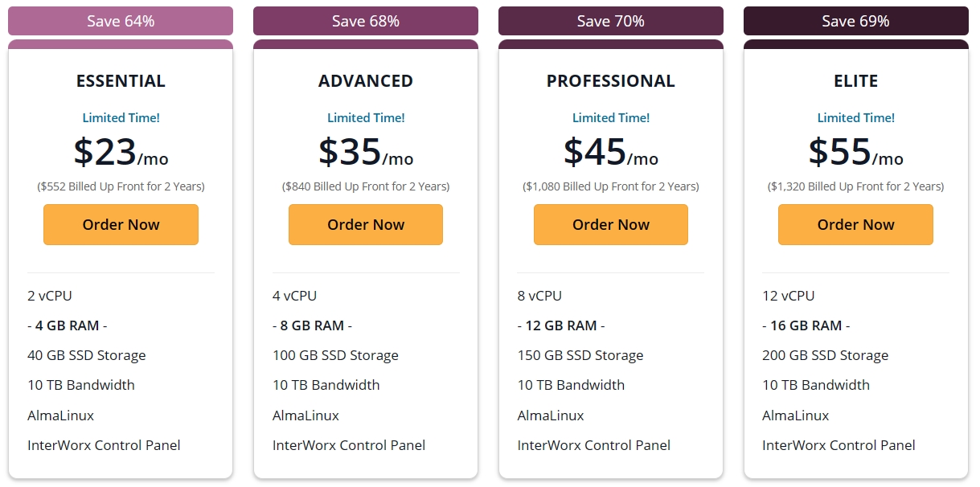Click the ESSENTIAL plan heading
The image size is (980, 487).
pos(121,81)
